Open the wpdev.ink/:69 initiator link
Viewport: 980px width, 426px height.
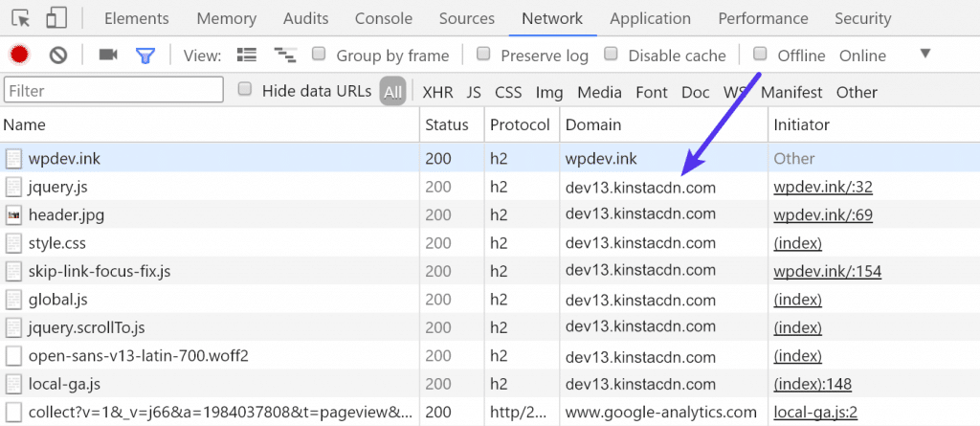[822, 215]
